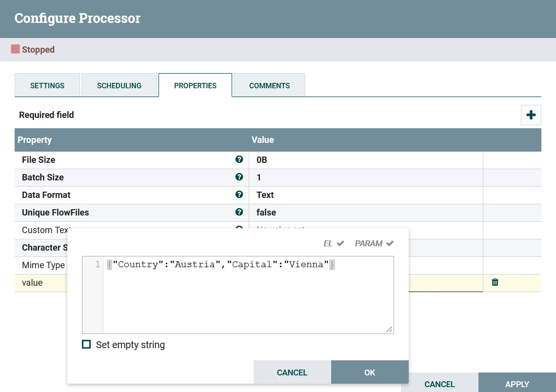Viewport: 556px width, 392px height.
Task: Switch to the SCHEDULING tab
Action: click(x=119, y=85)
